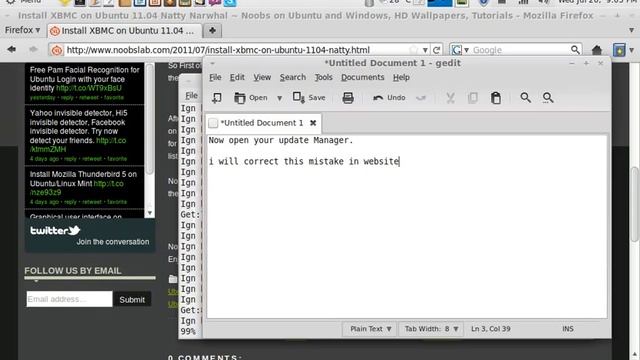
Task: Expand the Open recent files arrow
Action: [280, 98]
